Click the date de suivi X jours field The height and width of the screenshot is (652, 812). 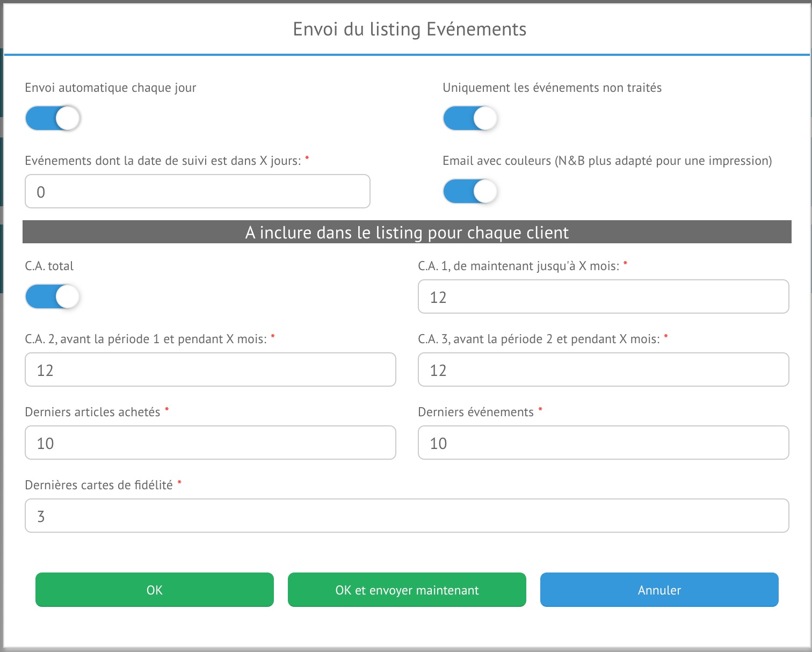pos(197,192)
